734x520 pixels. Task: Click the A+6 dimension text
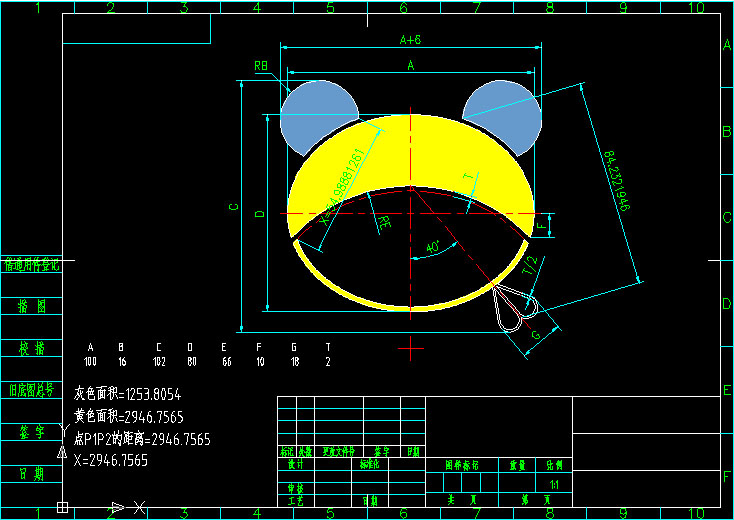410,40
